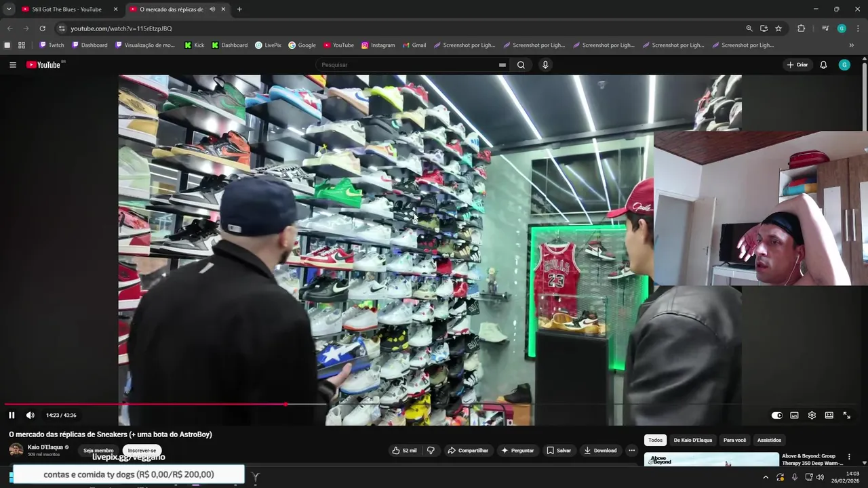Close the Still Got The Blues tab

click(115, 9)
